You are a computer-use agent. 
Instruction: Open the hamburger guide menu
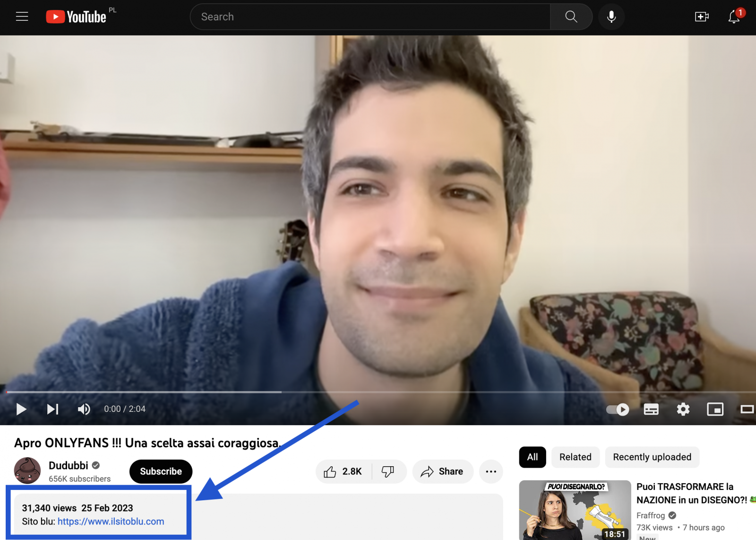pos(22,17)
